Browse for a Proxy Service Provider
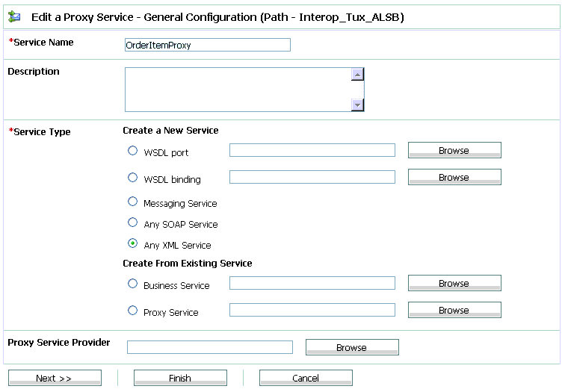The width and height of the screenshot is (568, 392). 352,347
